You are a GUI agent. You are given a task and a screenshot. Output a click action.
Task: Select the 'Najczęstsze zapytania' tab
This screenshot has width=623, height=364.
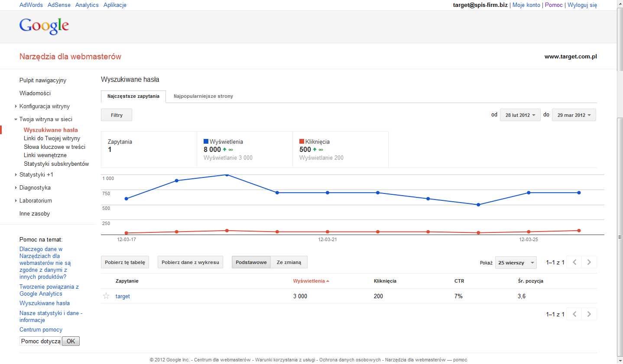coord(133,97)
